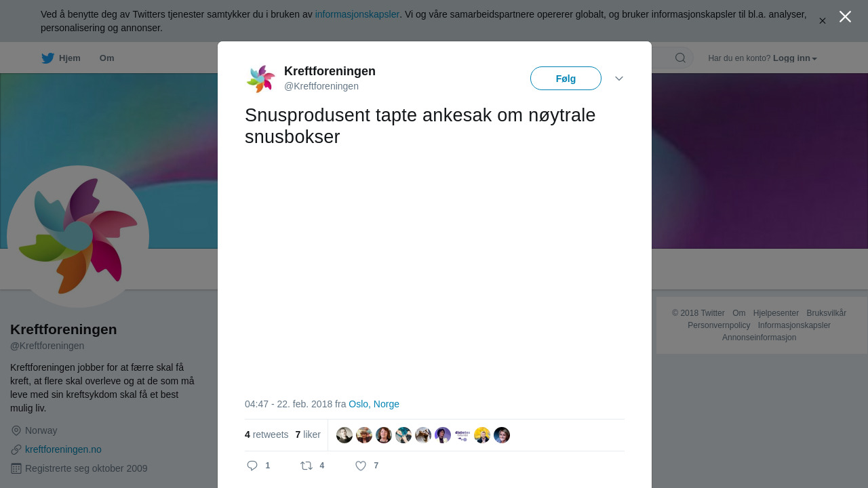View the 7 liker list
Screen dimensions: 868x488
[x=308, y=434]
